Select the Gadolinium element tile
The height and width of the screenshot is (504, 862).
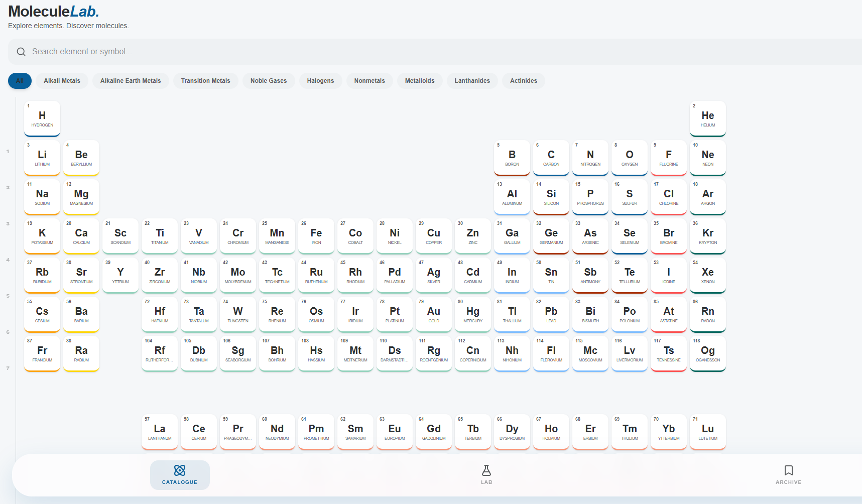point(434,432)
